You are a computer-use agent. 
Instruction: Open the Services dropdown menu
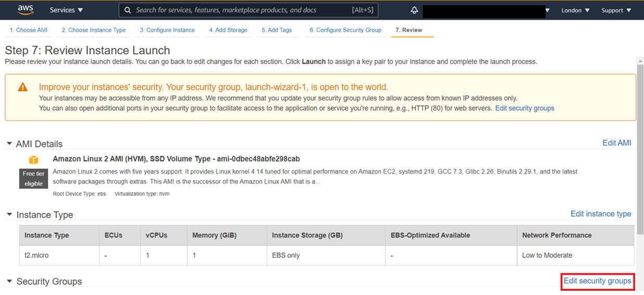(x=66, y=10)
